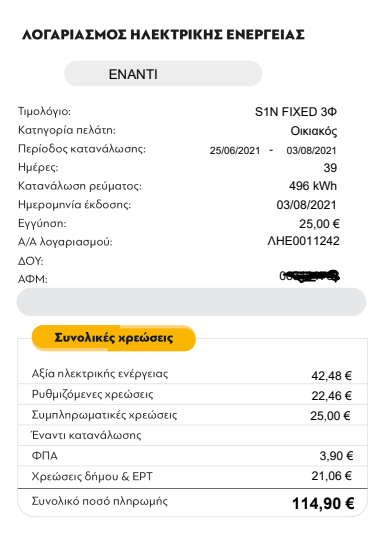Click the Οικιακός customer category value
This screenshot has height=534, width=387.
tap(314, 131)
